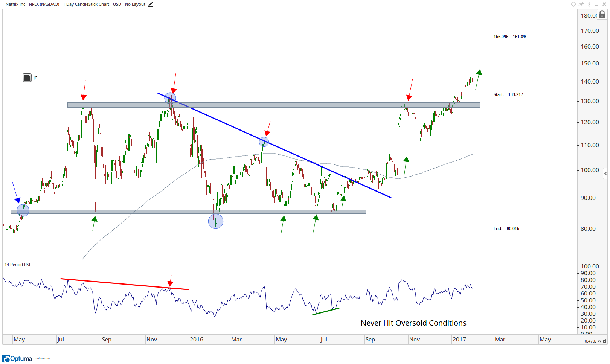
Task: Click the pencil icon to edit the chart title
Action: 151,5
